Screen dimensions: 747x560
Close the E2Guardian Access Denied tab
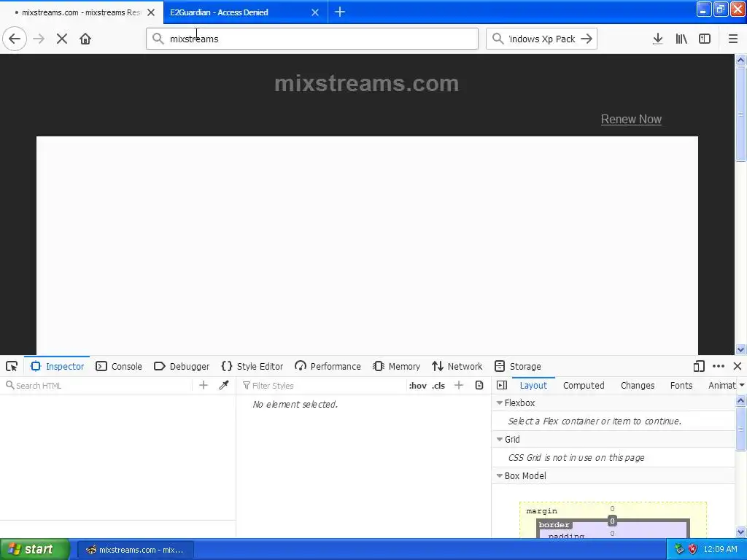[315, 12]
